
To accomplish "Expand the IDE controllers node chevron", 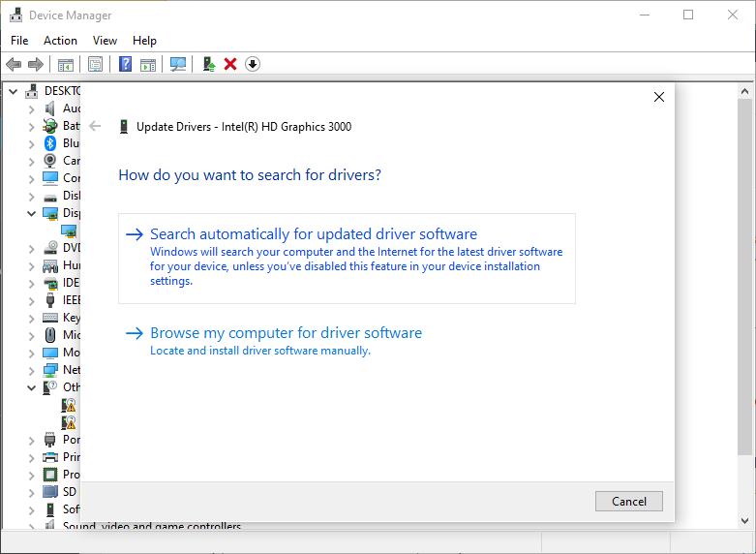I will point(32,283).
